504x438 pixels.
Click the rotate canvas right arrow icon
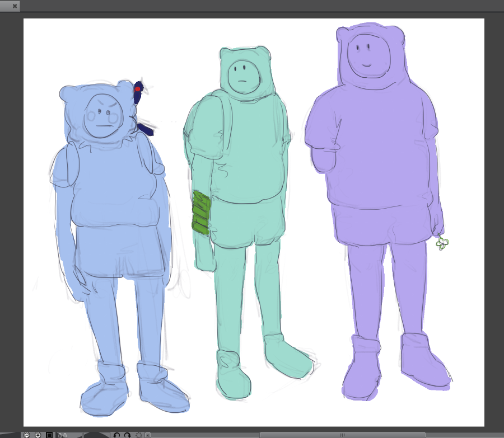[127, 435]
